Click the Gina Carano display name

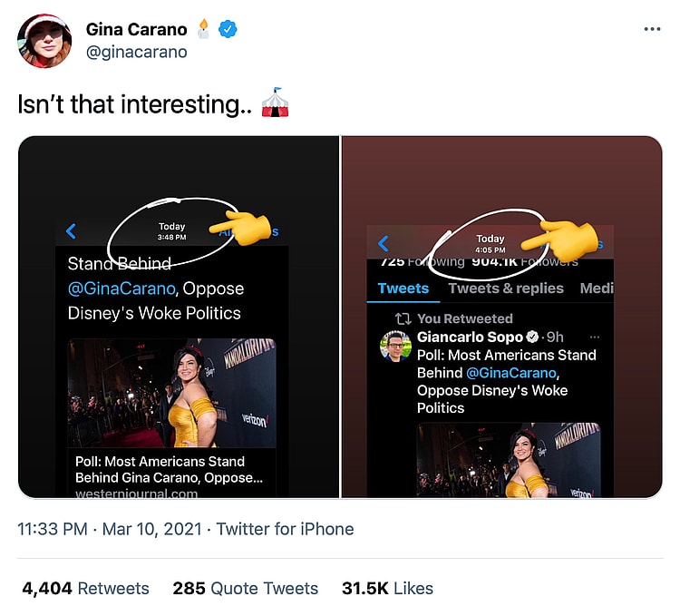coord(138,29)
